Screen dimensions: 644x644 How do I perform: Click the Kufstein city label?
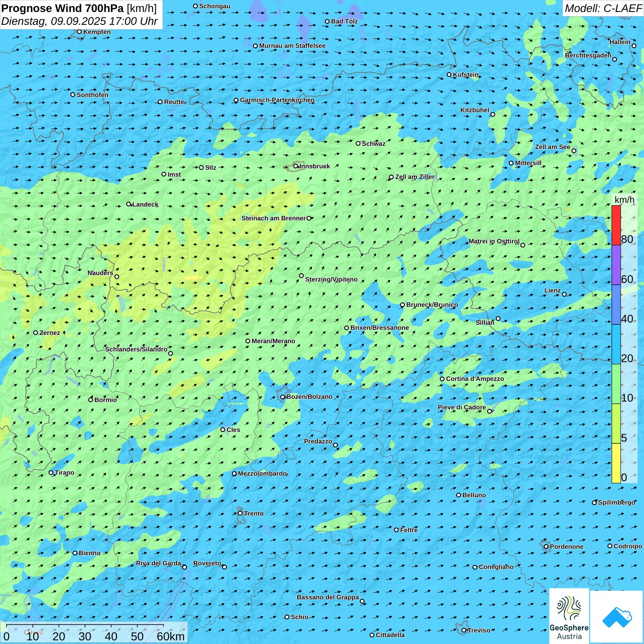(466, 75)
